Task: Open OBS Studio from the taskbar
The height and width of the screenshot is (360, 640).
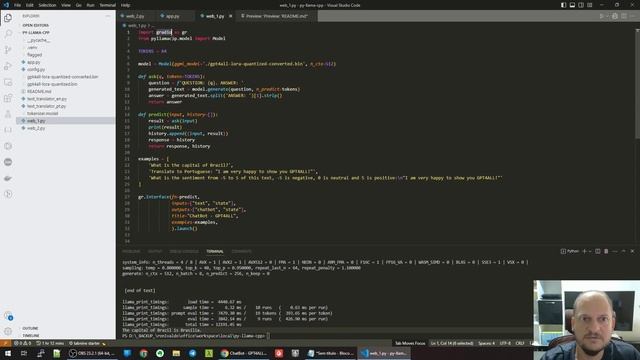Action: click(92, 353)
